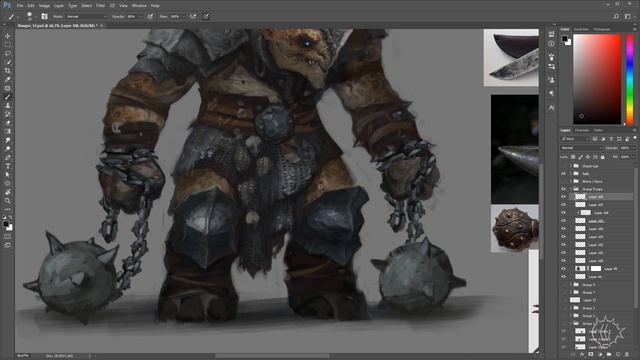640x360 pixels.
Task: Open the workspace switcher icon
Action: tap(628, 16)
